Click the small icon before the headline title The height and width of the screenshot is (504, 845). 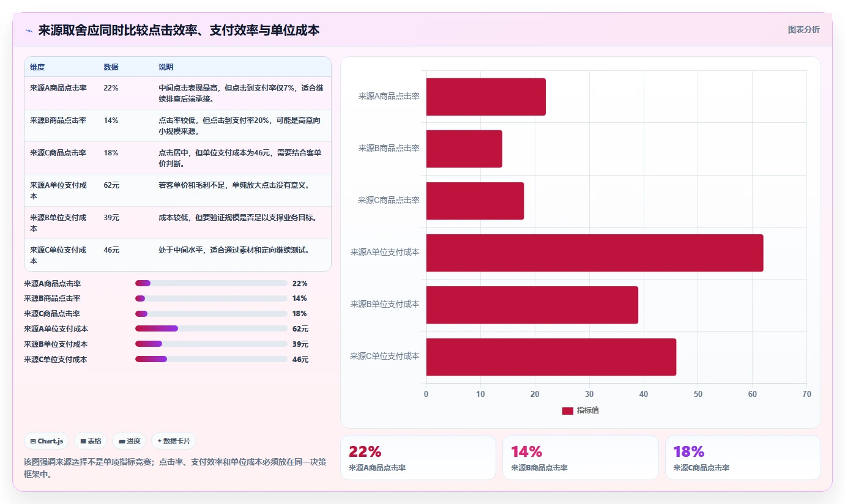(x=29, y=31)
